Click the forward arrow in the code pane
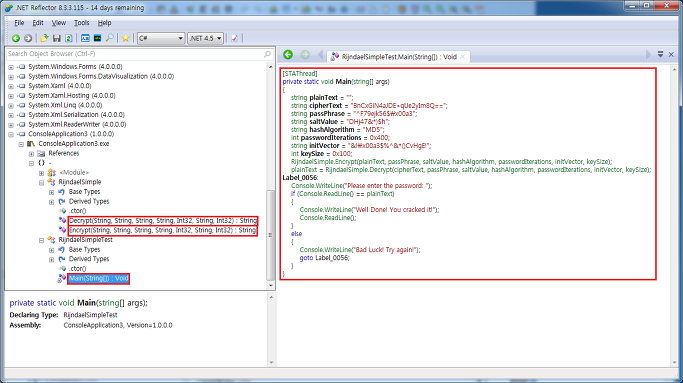Viewport: 683px width, 383px height. [305, 54]
